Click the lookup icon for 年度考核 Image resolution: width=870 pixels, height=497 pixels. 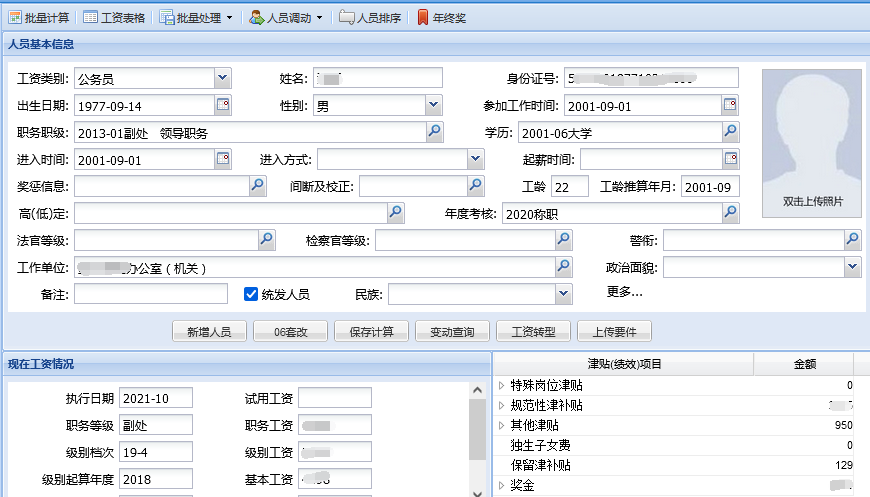point(730,212)
